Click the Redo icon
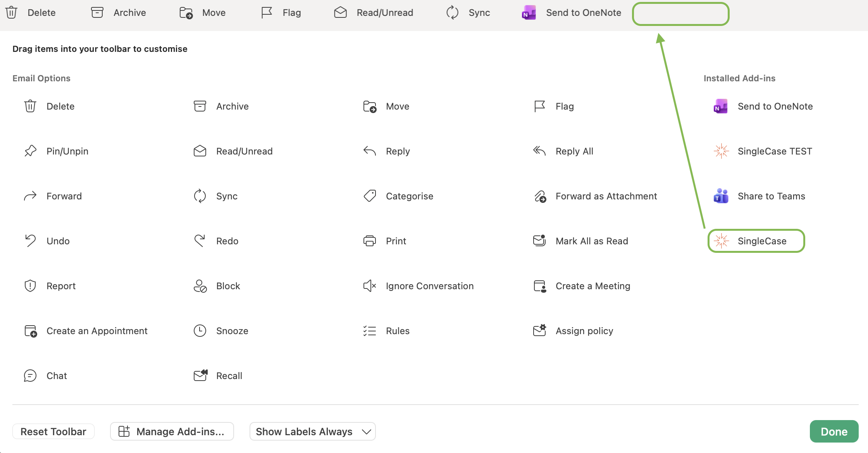 click(200, 241)
